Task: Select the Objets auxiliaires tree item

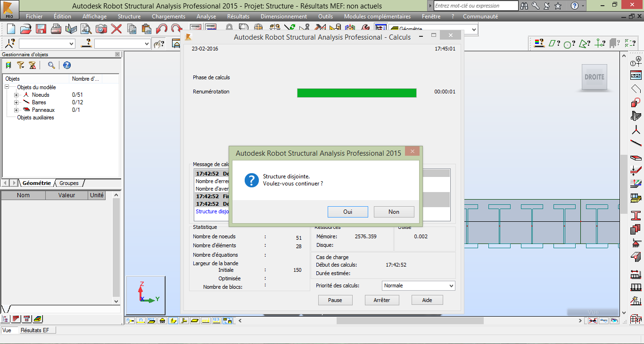Action: pyautogui.click(x=36, y=117)
